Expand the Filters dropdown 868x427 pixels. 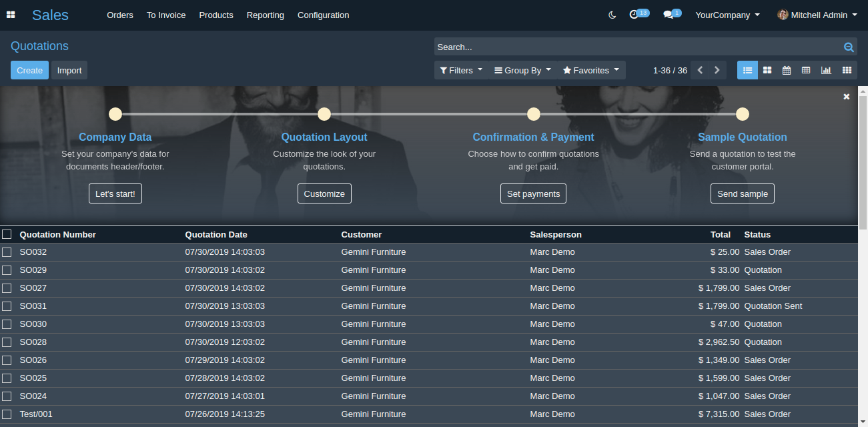click(461, 70)
